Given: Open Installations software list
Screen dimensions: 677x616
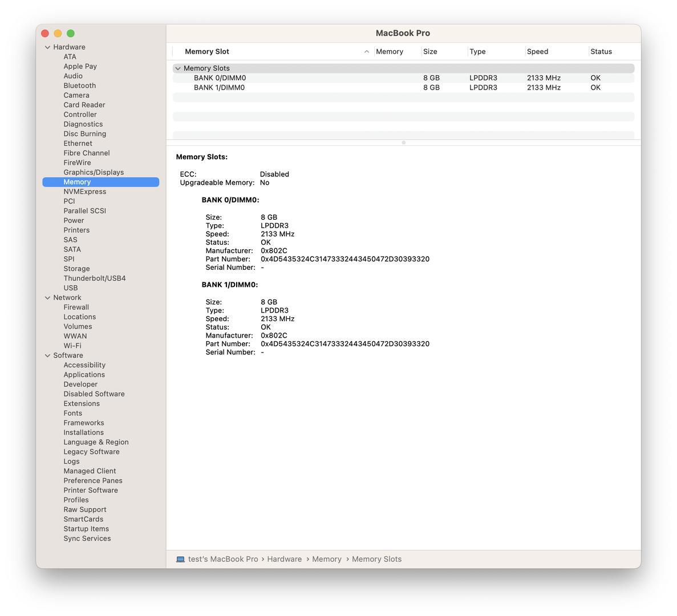Looking at the screenshot, I should click(84, 432).
